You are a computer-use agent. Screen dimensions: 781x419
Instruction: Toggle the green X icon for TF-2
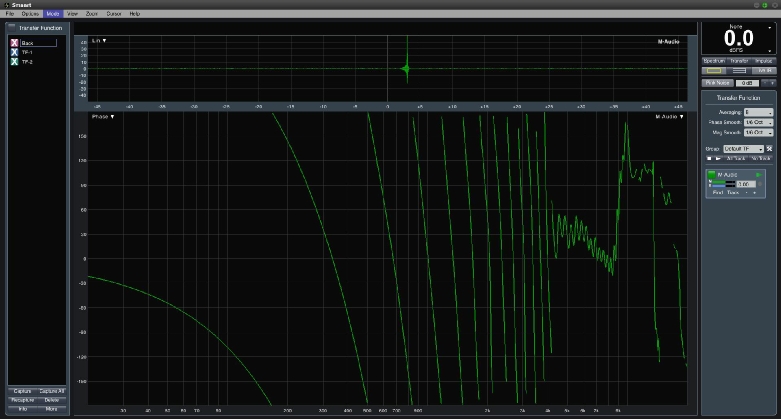tap(14, 62)
